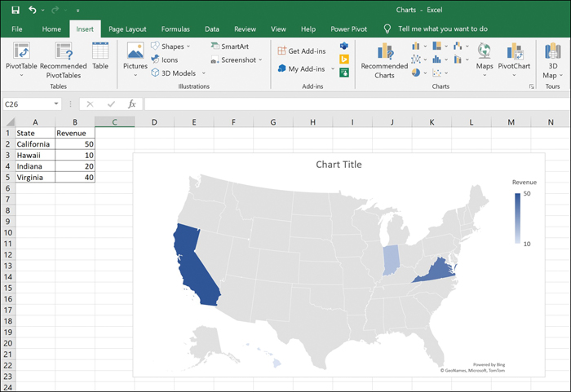Open the View tab

coord(278,29)
